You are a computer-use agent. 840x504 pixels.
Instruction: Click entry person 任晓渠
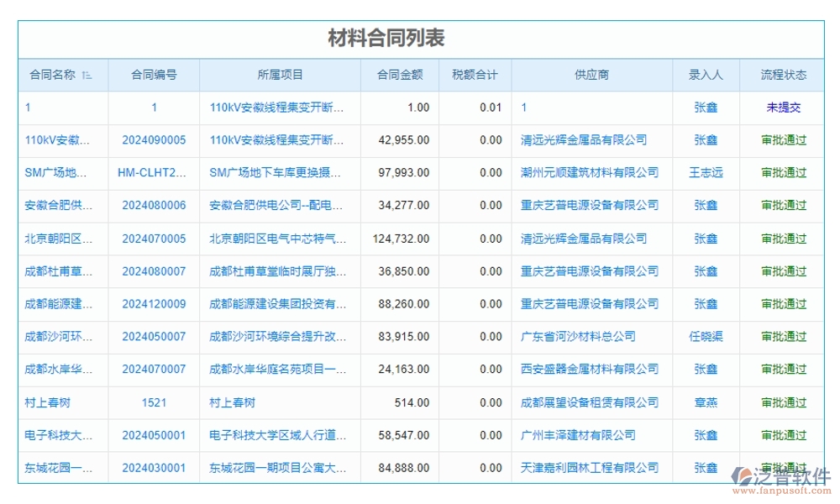(x=705, y=337)
